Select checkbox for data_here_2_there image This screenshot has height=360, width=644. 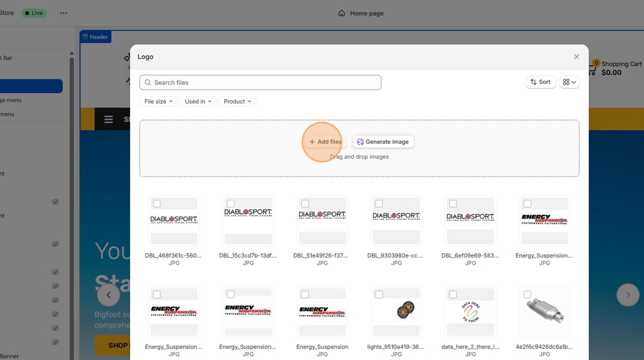click(x=453, y=294)
